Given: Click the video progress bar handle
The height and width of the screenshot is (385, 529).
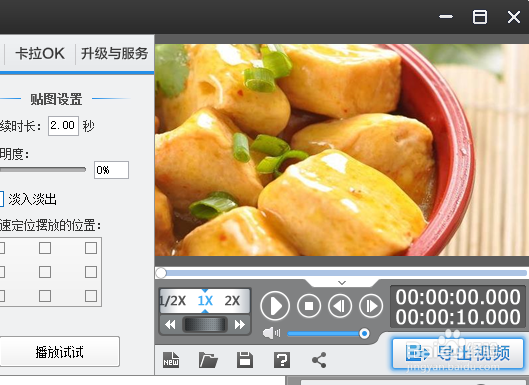Looking at the screenshot, I should click(x=161, y=273).
